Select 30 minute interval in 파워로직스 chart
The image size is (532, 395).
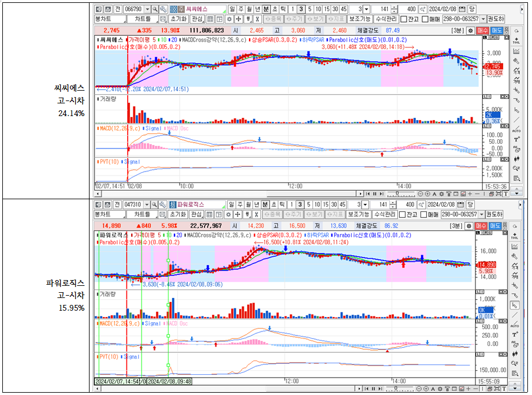334,204
